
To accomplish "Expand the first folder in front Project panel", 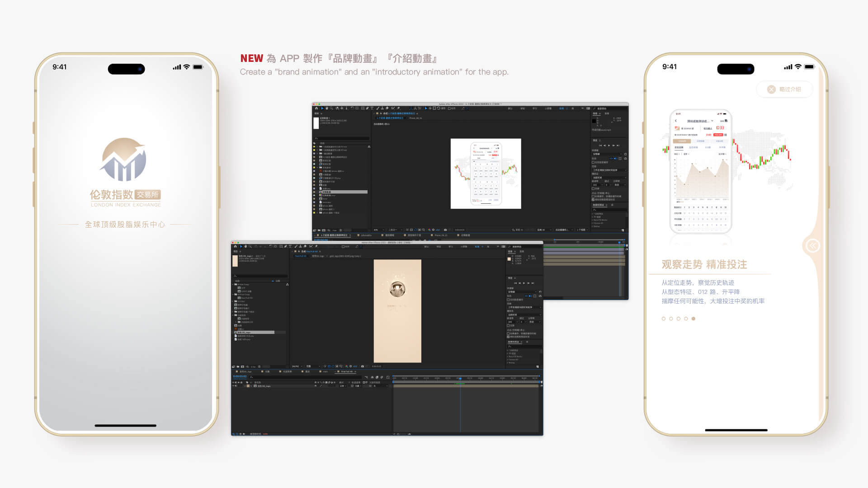I will pos(233,284).
